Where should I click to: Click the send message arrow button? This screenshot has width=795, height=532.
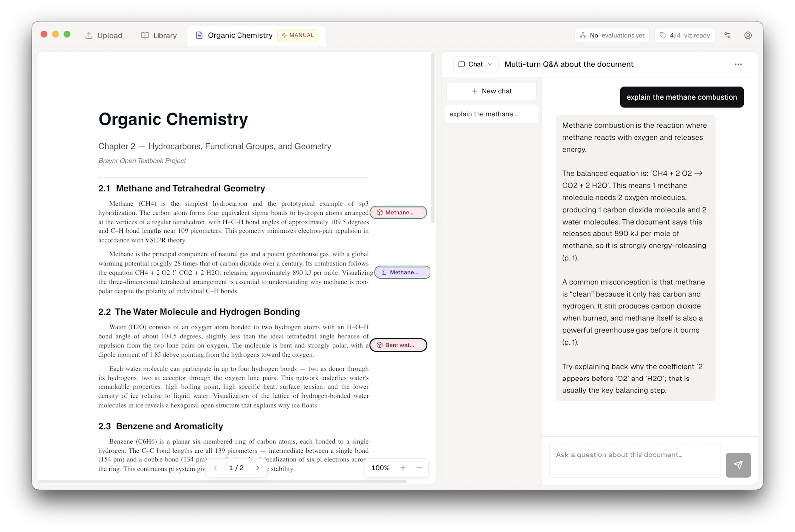738,465
